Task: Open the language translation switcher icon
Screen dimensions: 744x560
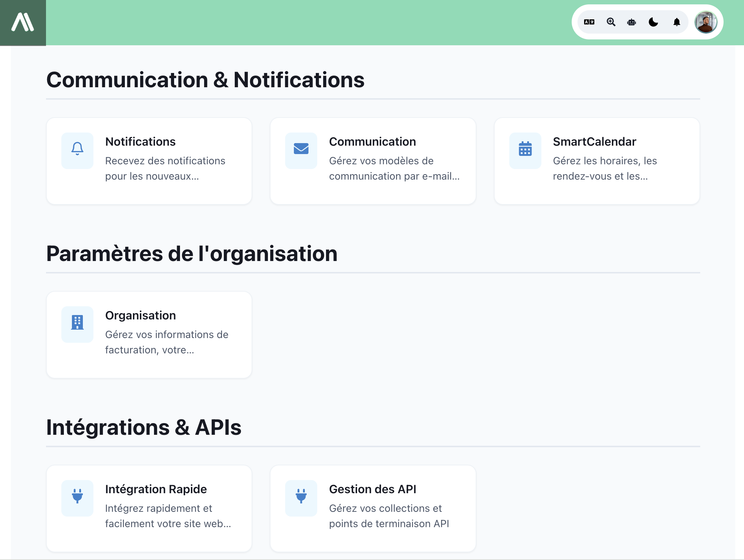Action: (x=589, y=22)
